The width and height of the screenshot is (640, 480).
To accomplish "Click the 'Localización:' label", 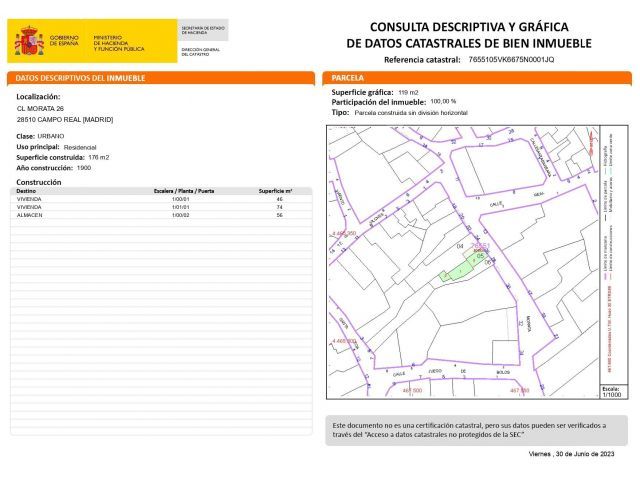I will tap(38, 97).
